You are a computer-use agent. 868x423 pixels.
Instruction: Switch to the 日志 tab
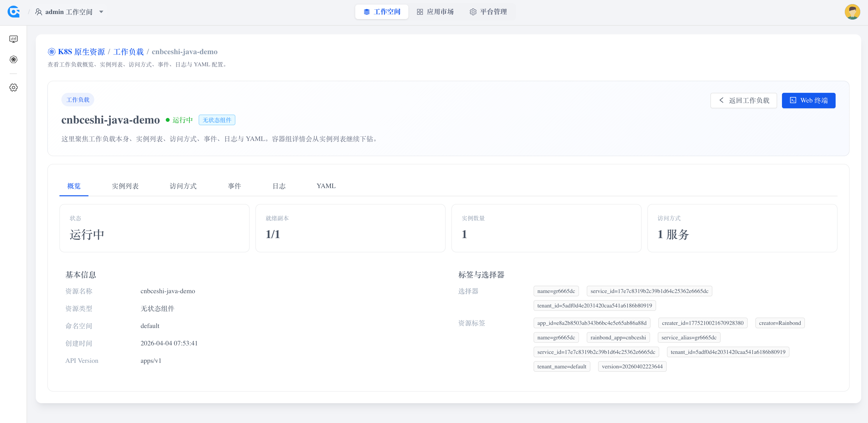click(279, 186)
